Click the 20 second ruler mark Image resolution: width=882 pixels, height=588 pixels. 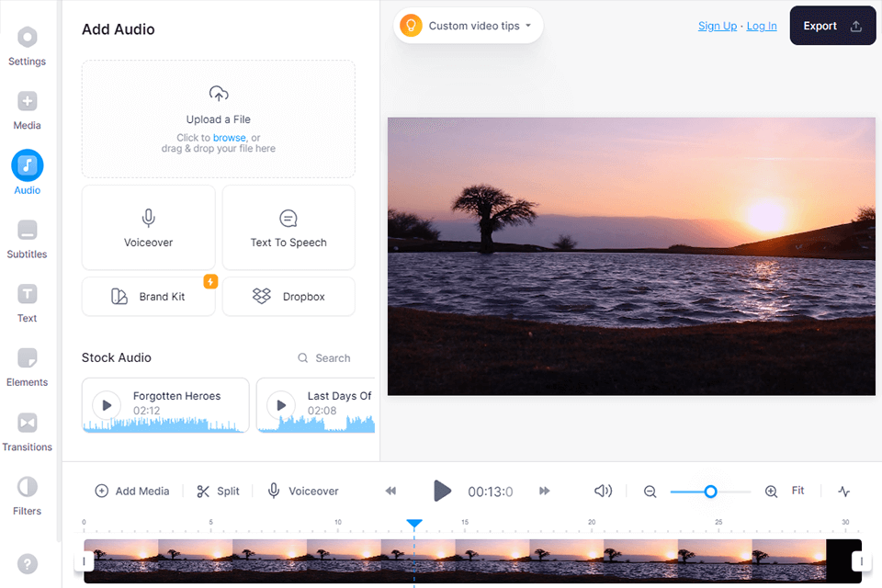point(592,522)
